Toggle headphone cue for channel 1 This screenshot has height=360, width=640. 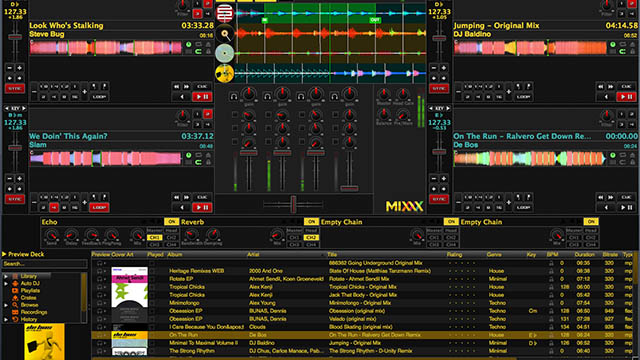[x=233, y=97]
